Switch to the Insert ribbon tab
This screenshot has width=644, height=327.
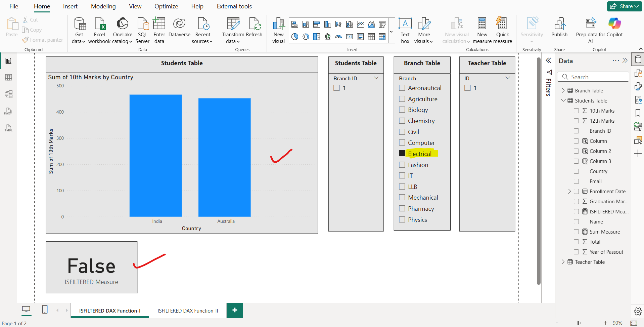[70, 6]
